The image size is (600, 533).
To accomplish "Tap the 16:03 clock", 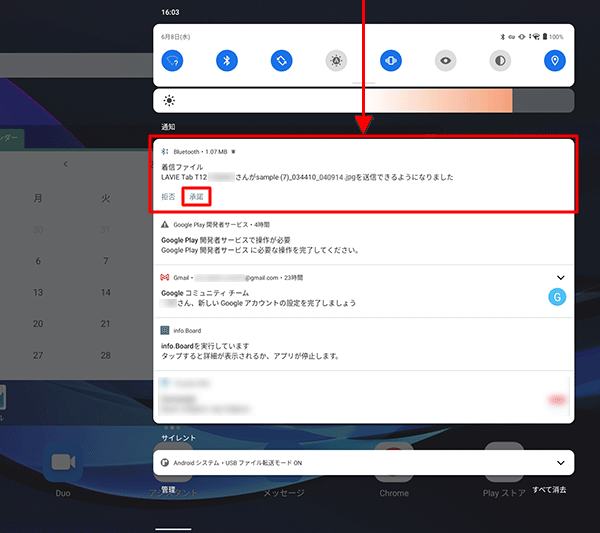I will [170, 12].
